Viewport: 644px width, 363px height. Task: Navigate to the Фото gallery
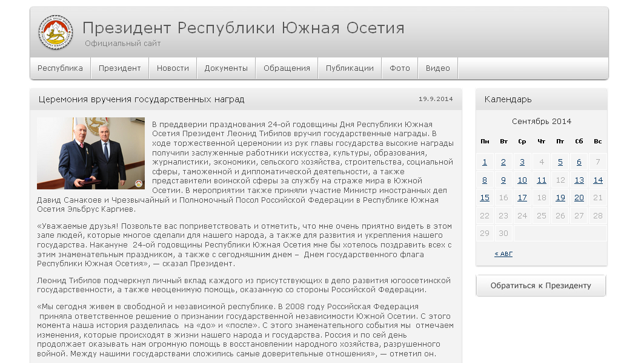pyautogui.click(x=400, y=68)
